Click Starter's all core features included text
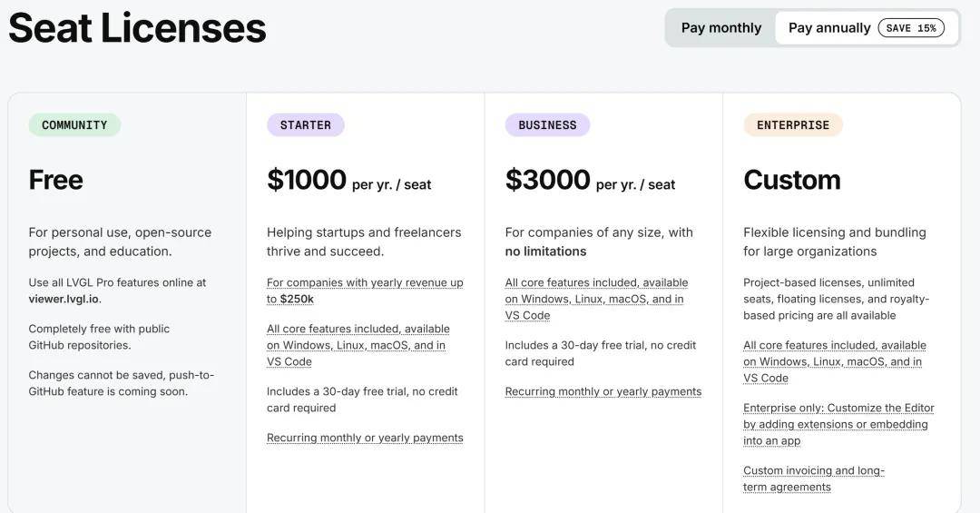 coord(358,345)
